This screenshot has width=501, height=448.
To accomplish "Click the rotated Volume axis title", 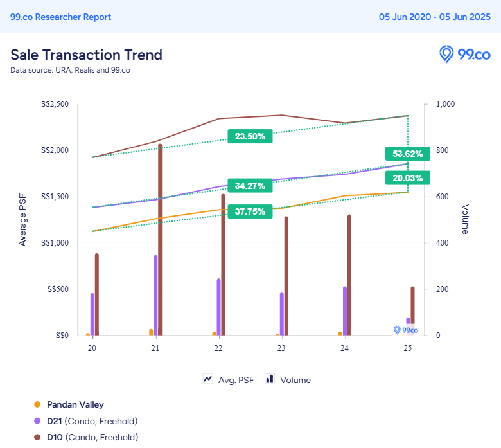I will [465, 219].
